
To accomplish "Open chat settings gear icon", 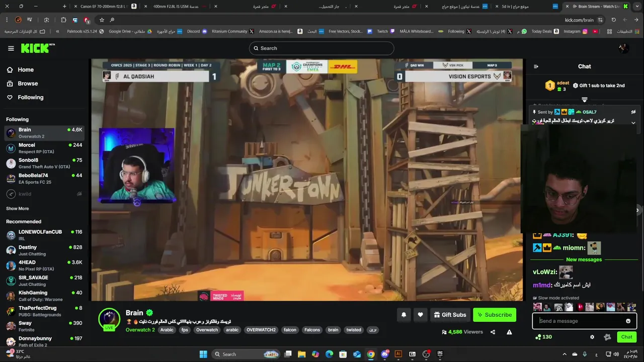I will [592, 337].
